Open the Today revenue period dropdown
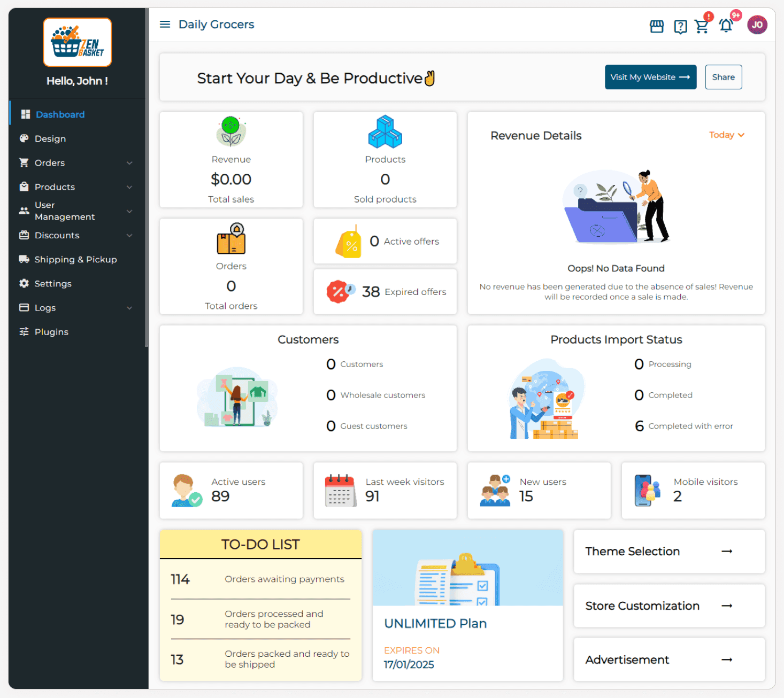This screenshot has height=698, width=784. click(x=726, y=135)
